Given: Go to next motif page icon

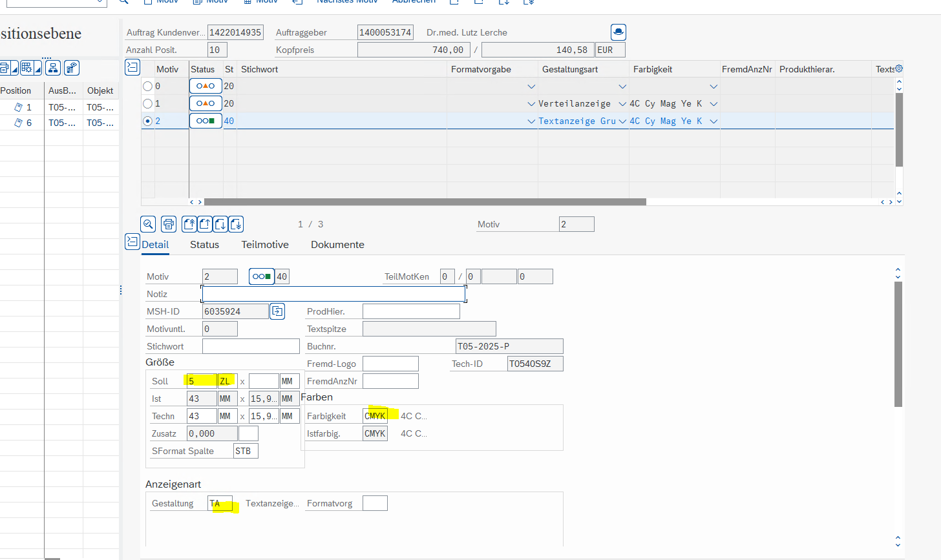Looking at the screenshot, I should (220, 224).
